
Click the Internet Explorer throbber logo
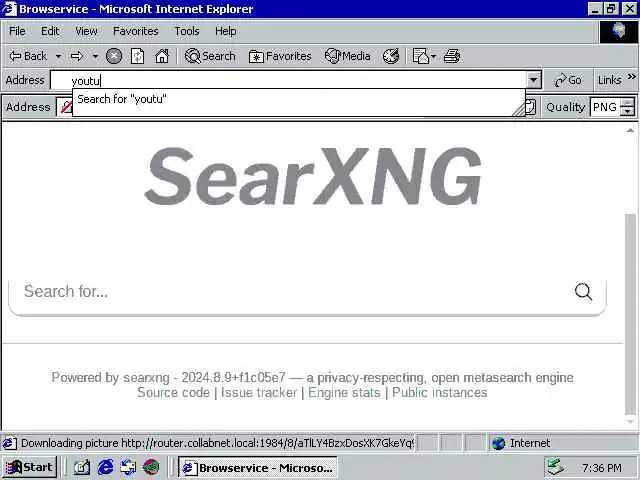619,32
